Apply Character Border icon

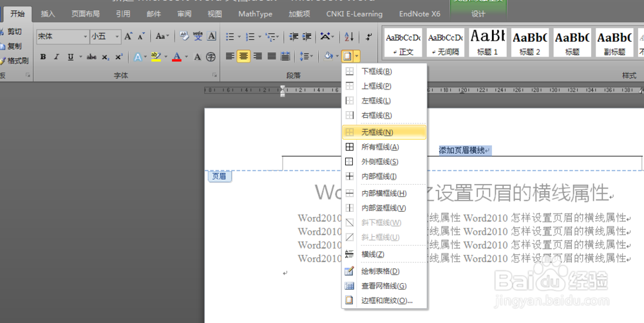point(211,36)
